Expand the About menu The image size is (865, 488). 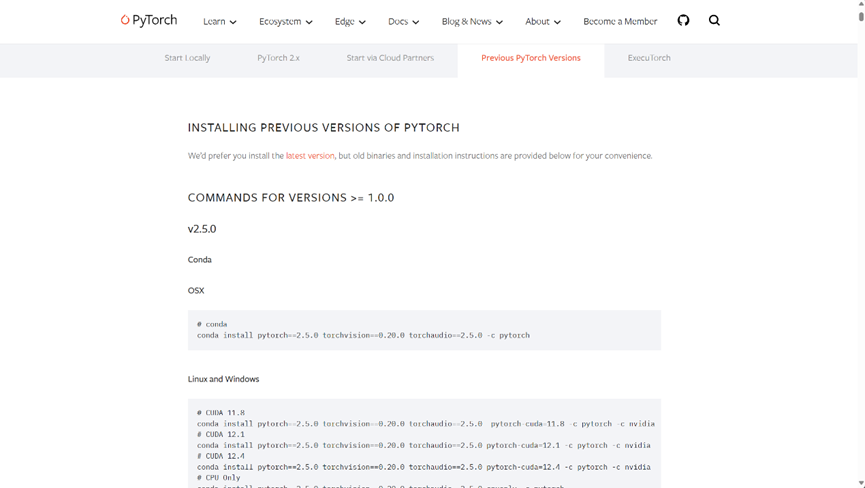543,22
